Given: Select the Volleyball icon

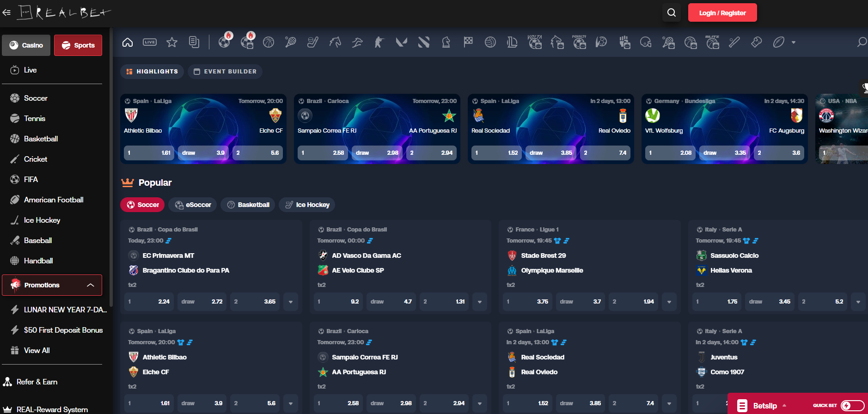Looking at the screenshot, I should click(x=490, y=43).
